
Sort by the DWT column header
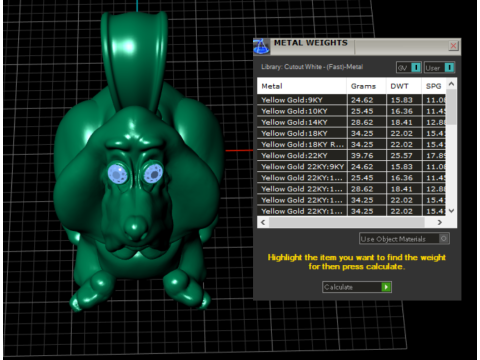404,86
